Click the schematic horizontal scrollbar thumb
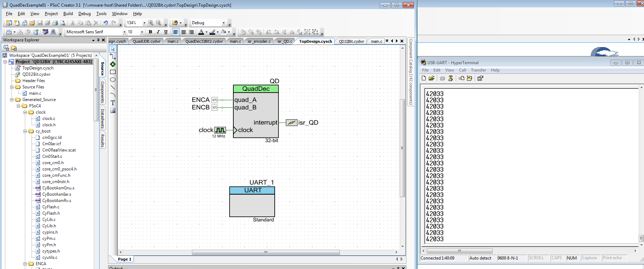The image size is (644, 269). (x=266, y=252)
